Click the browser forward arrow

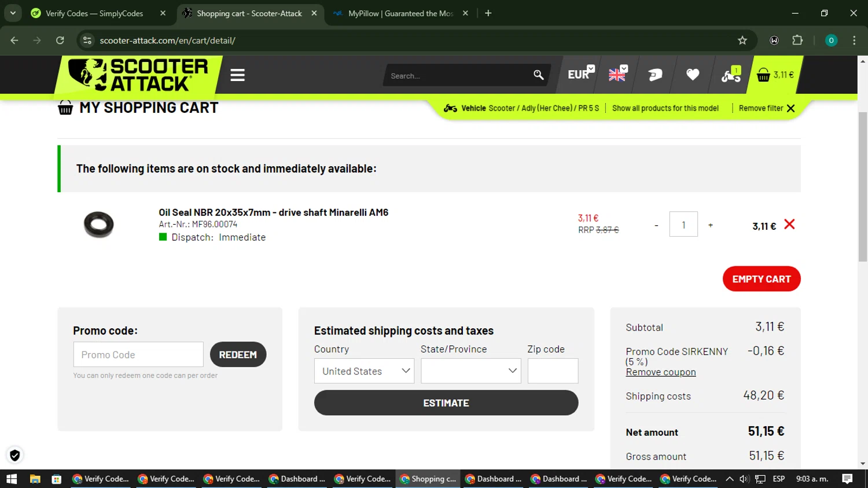(x=37, y=41)
